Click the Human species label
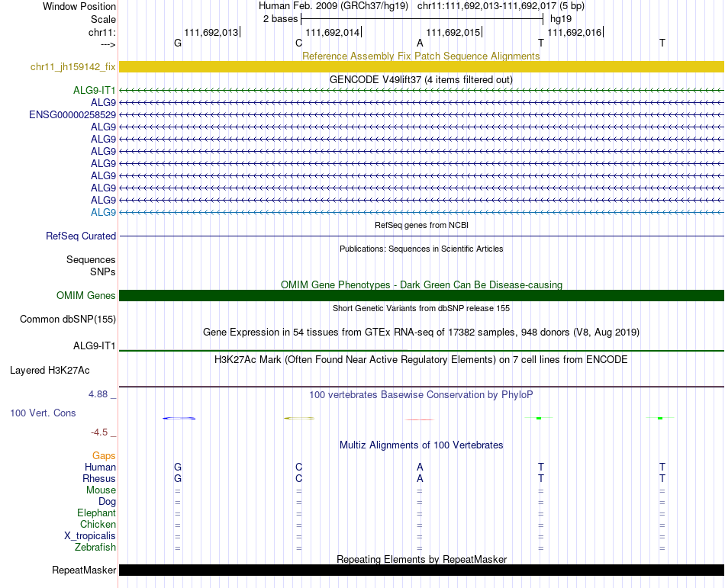Screen dimensions: 725x588 (100, 467)
